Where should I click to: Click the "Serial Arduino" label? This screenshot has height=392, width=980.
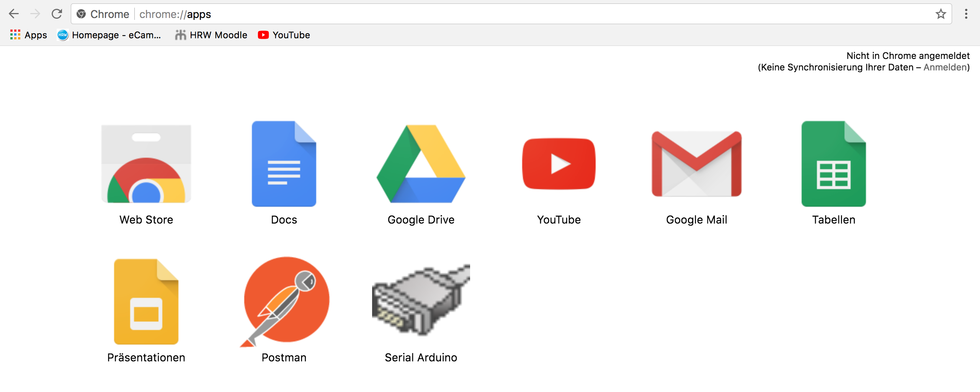pos(421,358)
